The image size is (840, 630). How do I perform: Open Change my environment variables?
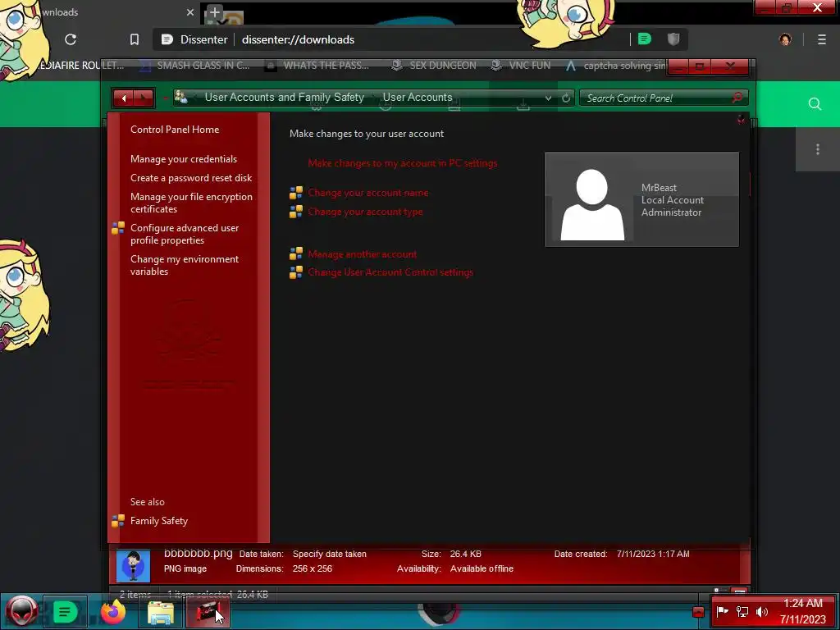(x=185, y=265)
